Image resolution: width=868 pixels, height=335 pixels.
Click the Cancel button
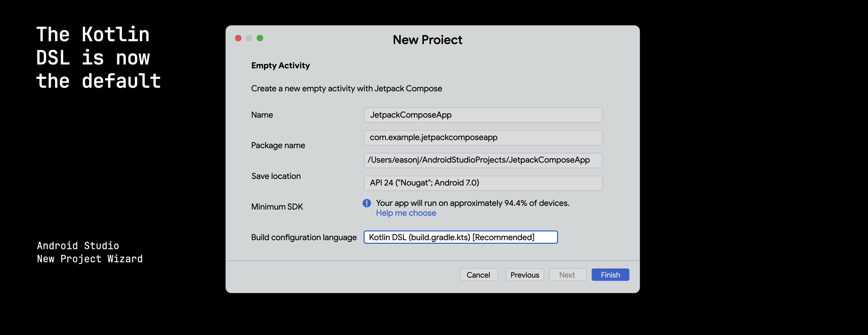479,275
